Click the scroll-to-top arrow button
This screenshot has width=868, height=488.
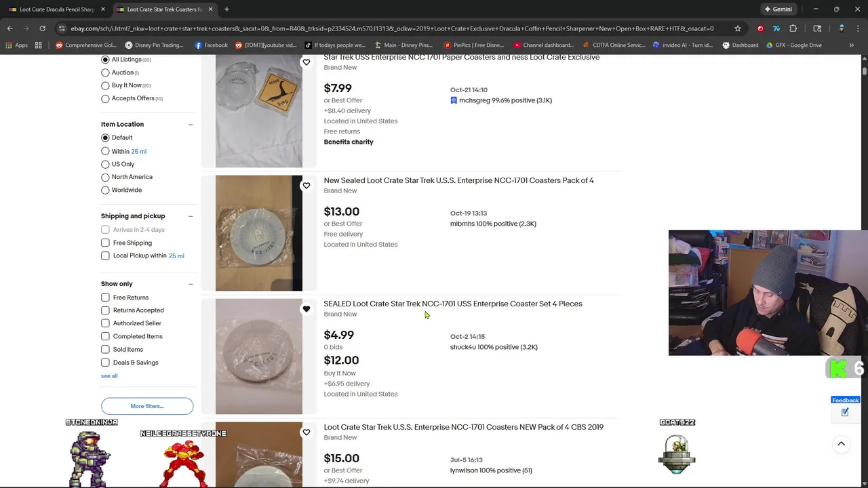click(841, 444)
